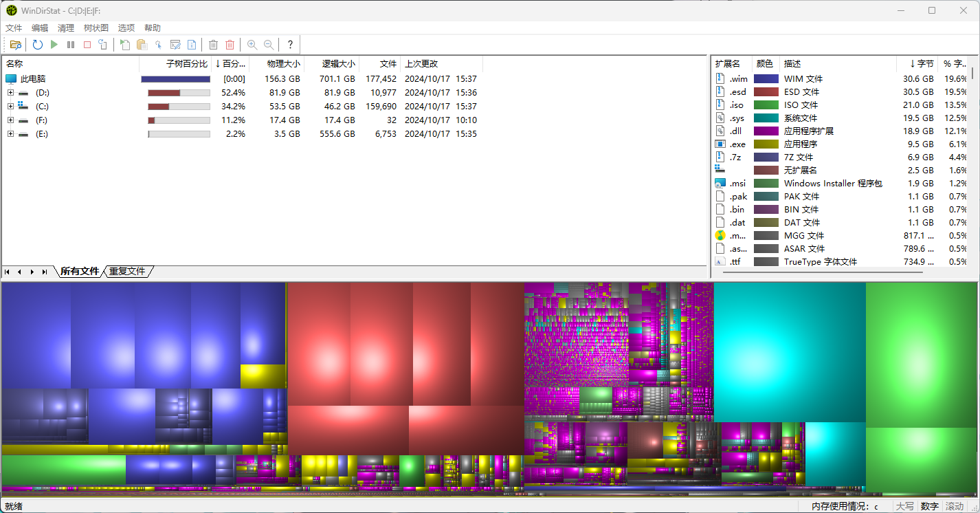This screenshot has height=513, width=980.
Task: Resume scanning with the green play icon
Action: [x=54, y=44]
